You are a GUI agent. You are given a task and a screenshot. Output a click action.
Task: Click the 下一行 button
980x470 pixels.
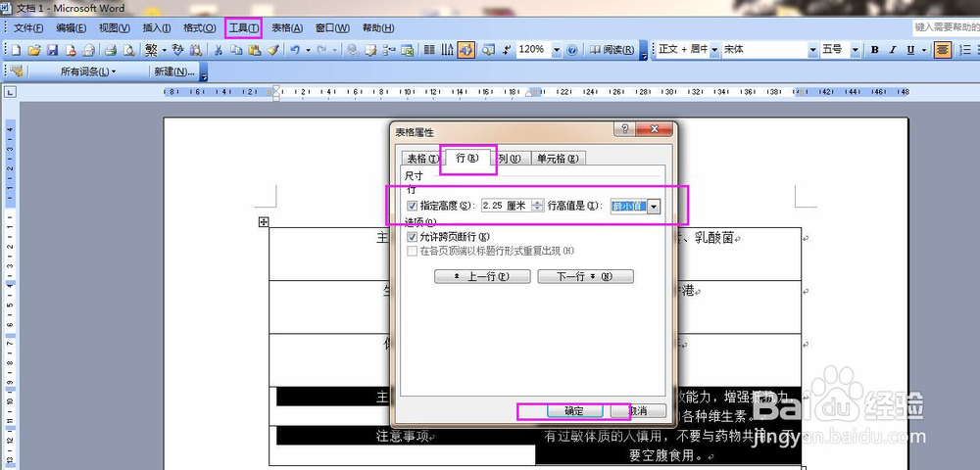tap(586, 276)
